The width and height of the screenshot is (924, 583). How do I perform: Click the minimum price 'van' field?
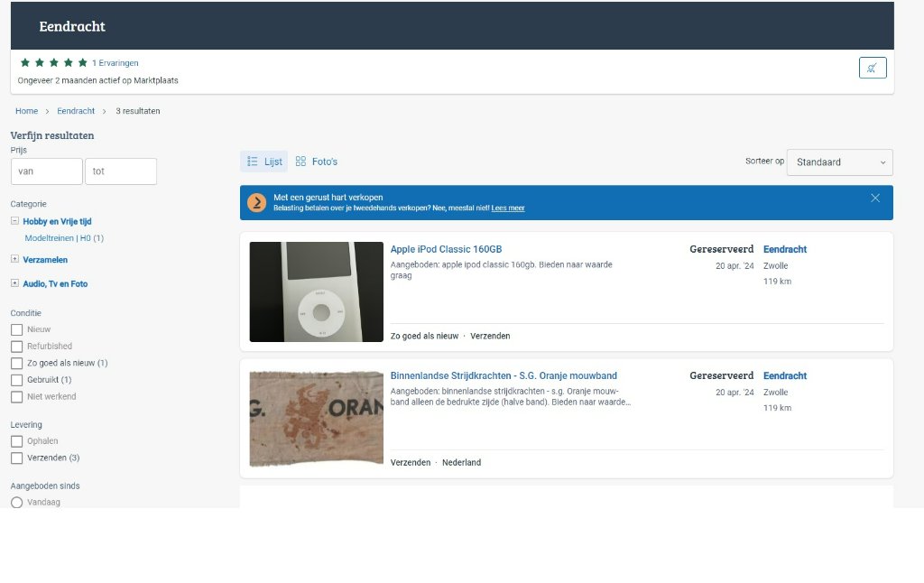(47, 171)
